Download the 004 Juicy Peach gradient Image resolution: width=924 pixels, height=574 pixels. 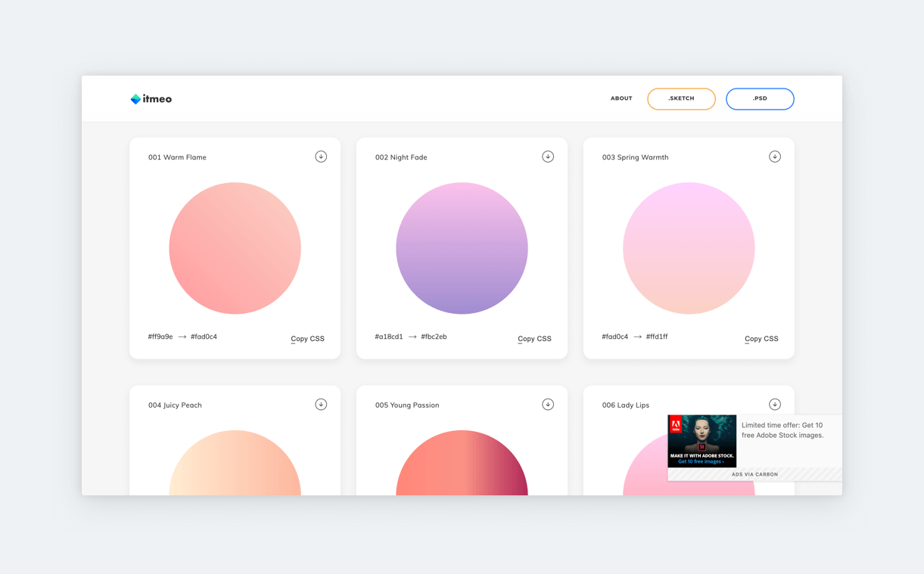(x=321, y=405)
